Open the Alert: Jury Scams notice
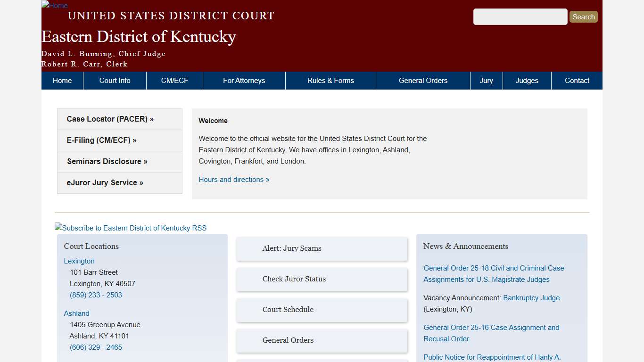This screenshot has width=644, height=362. [292, 248]
